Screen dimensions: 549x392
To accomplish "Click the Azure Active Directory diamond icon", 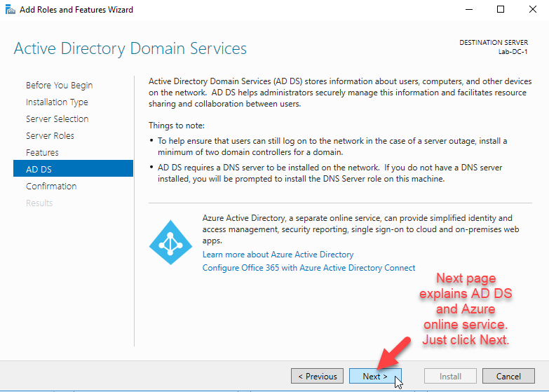I will 170,242.
